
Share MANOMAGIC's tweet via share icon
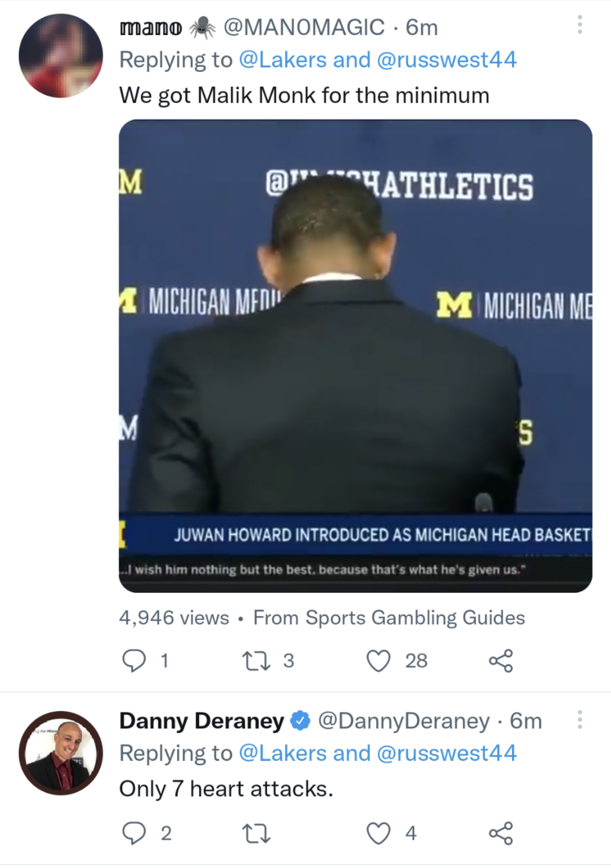(501, 661)
